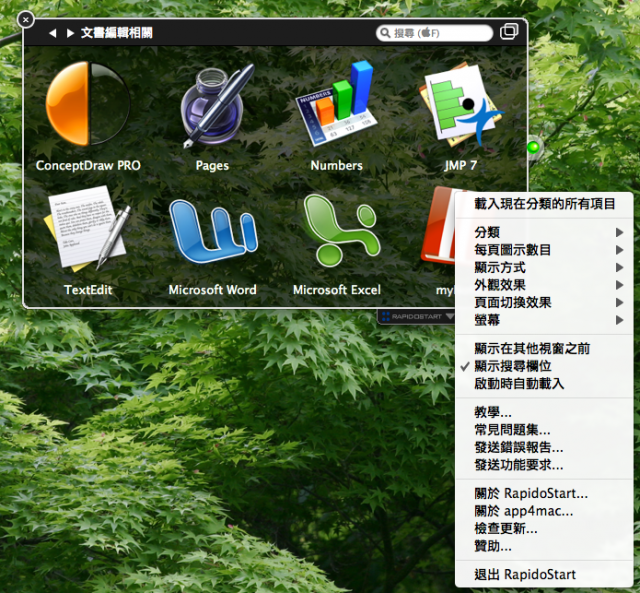Choose 載入現在分類的所有項目 menu item

[x=544, y=204]
